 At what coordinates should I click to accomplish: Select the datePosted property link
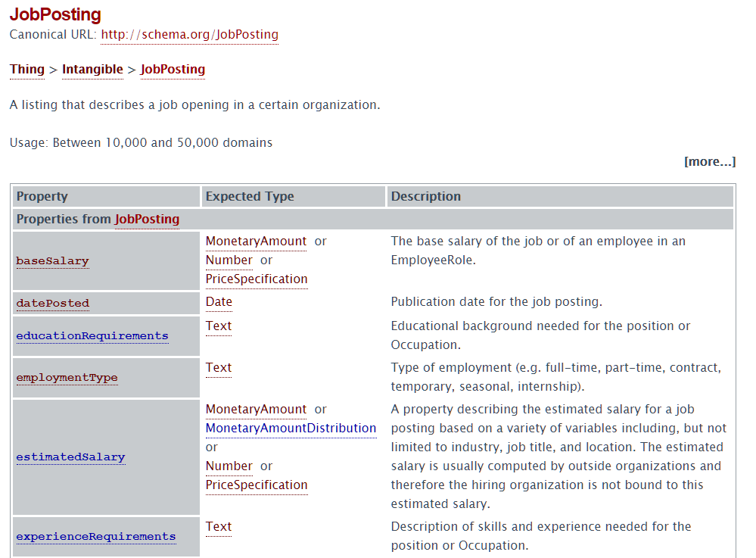point(52,304)
